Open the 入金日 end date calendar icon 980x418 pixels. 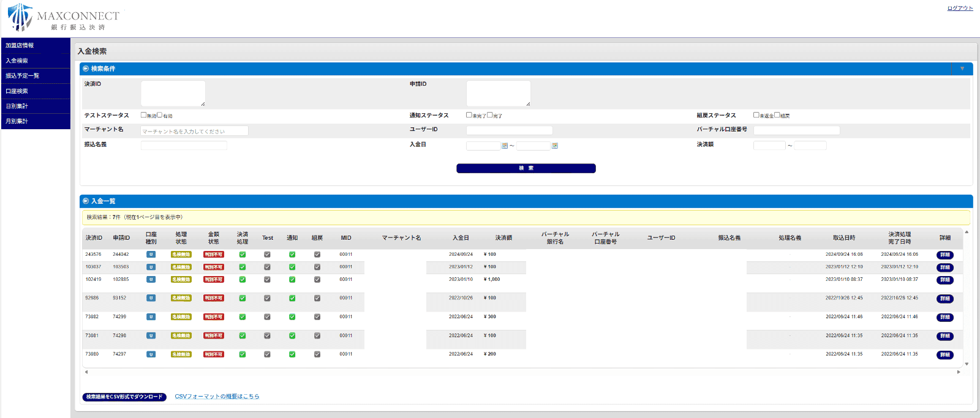(554, 146)
